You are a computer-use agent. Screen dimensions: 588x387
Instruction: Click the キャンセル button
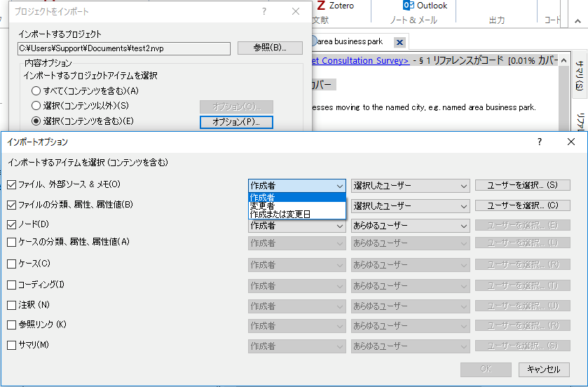click(544, 369)
